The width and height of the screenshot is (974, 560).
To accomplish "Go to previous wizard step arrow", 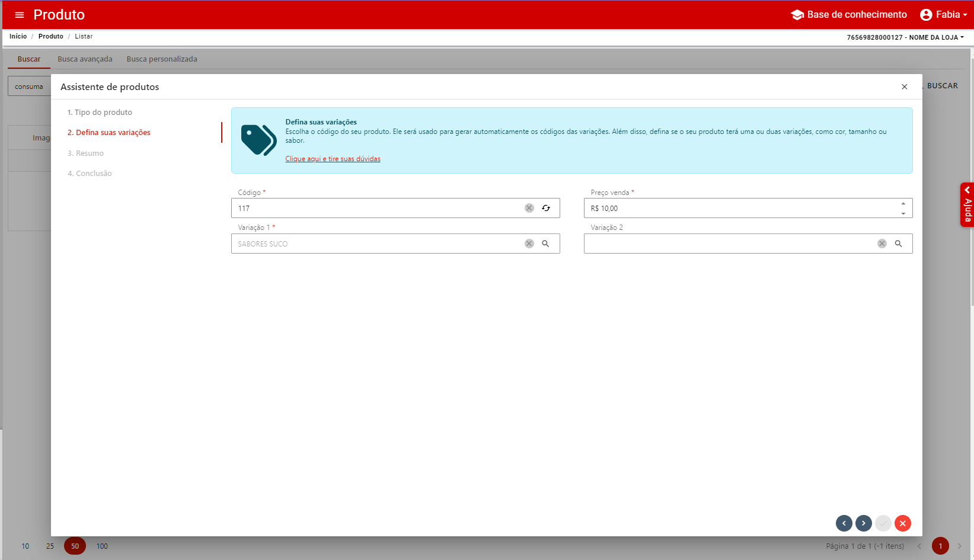I will [844, 523].
